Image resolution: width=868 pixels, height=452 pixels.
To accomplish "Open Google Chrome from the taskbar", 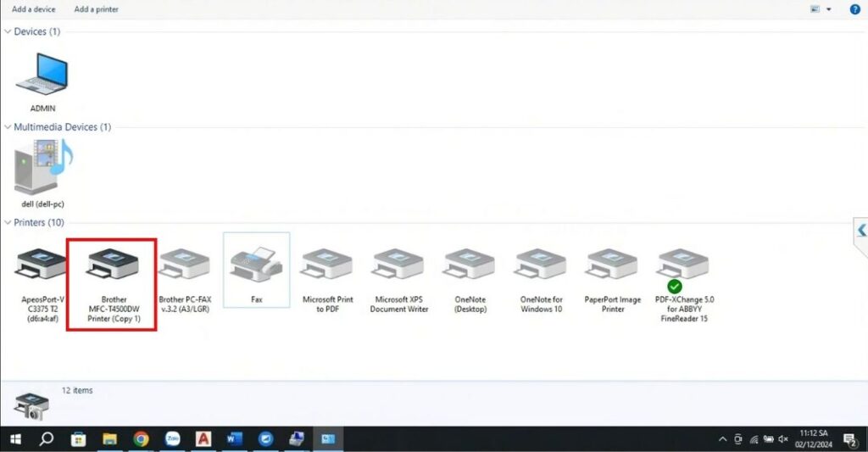I will click(141, 439).
